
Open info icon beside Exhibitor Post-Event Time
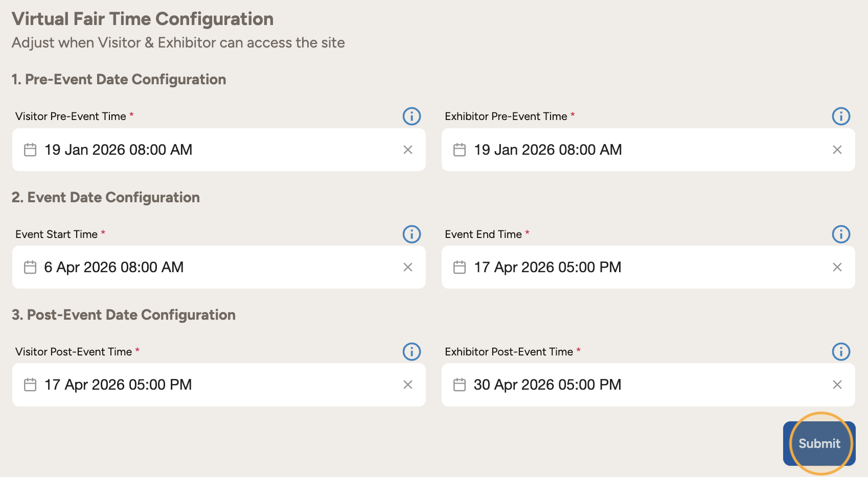pos(841,352)
